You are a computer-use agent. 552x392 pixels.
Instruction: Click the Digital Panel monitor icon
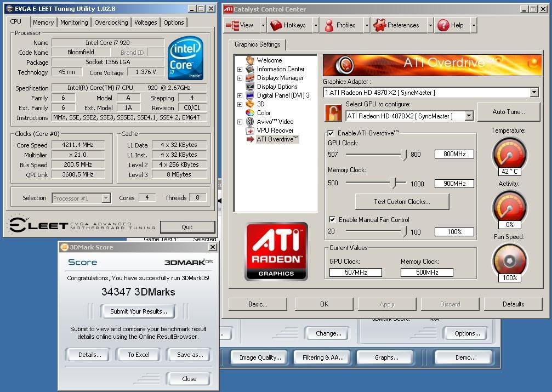pyautogui.click(x=250, y=95)
